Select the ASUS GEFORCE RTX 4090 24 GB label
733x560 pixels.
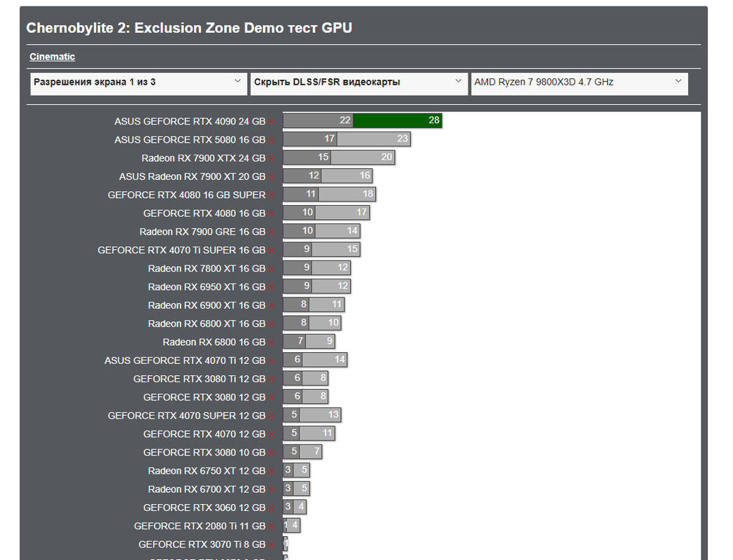coord(190,122)
